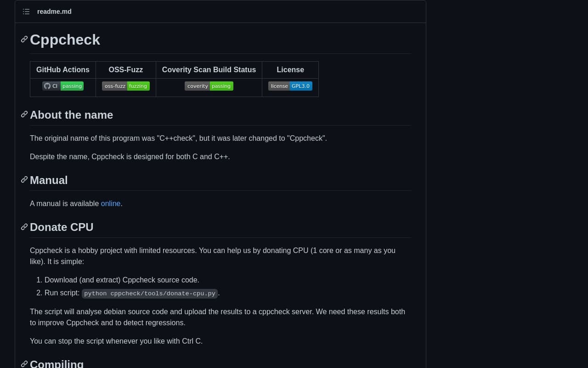Click the Donate CPU heading text
This screenshot has height=368, width=588.
point(62,227)
